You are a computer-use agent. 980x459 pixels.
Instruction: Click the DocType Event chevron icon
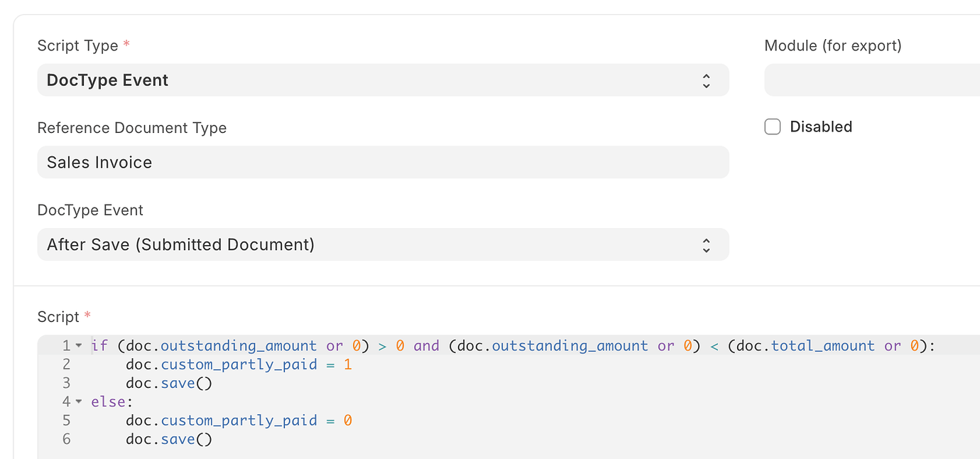pyautogui.click(x=707, y=244)
